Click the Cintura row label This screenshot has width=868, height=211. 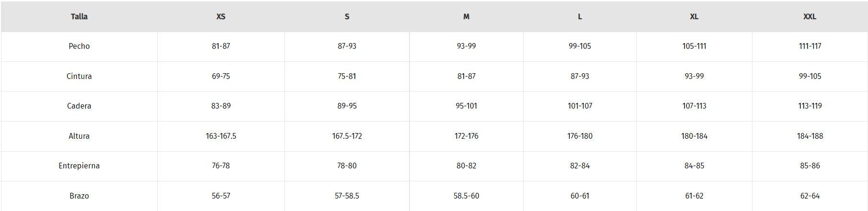[x=79, y=76]
